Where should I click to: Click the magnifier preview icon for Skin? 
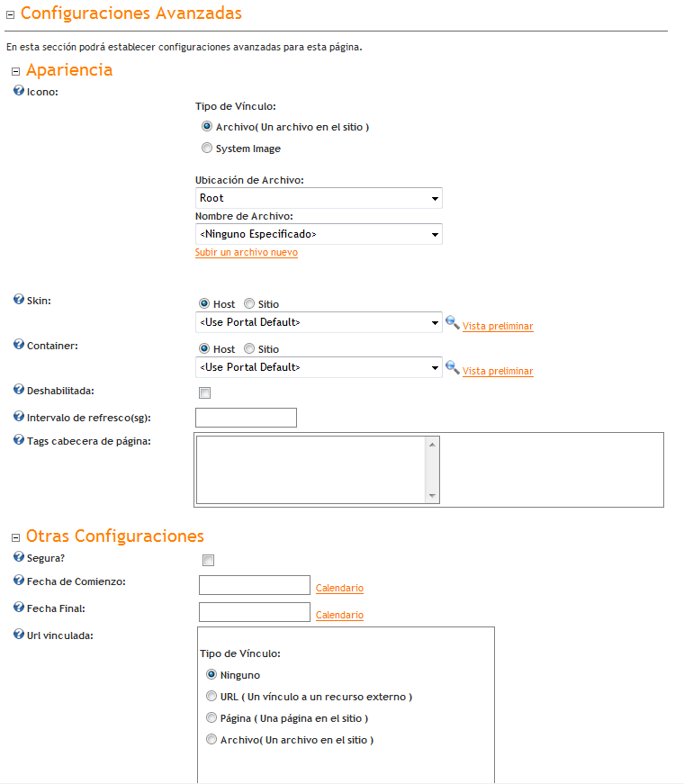(x=453, y=323)
